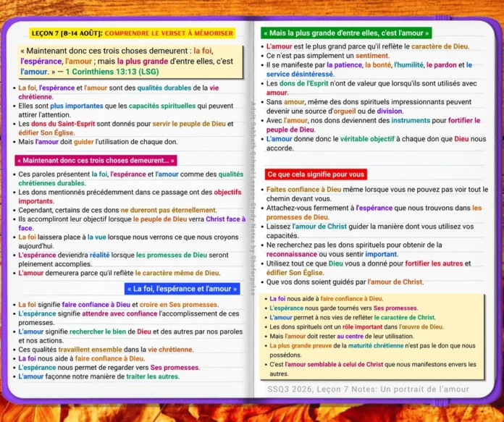
Task: Click the word "l'humilité"
Action: [x=408, y=65]
